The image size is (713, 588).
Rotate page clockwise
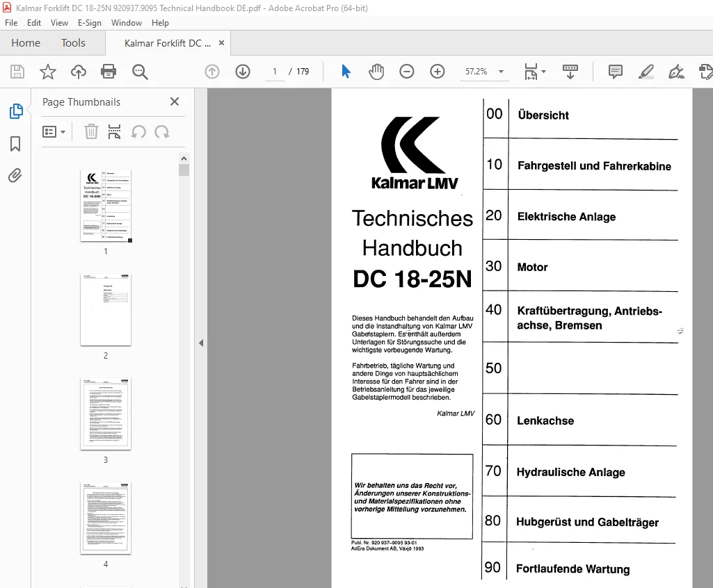162,132
